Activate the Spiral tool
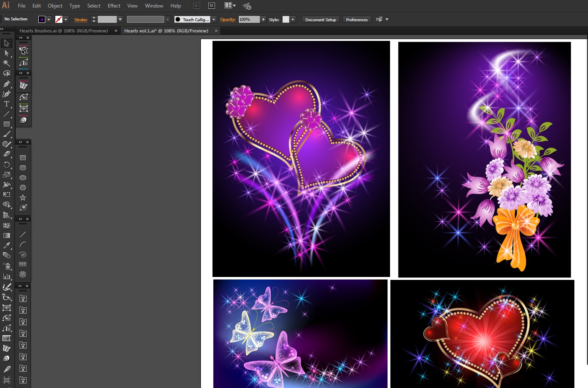The height and width of the screenshot is (388, 588). tap(23, 255)
